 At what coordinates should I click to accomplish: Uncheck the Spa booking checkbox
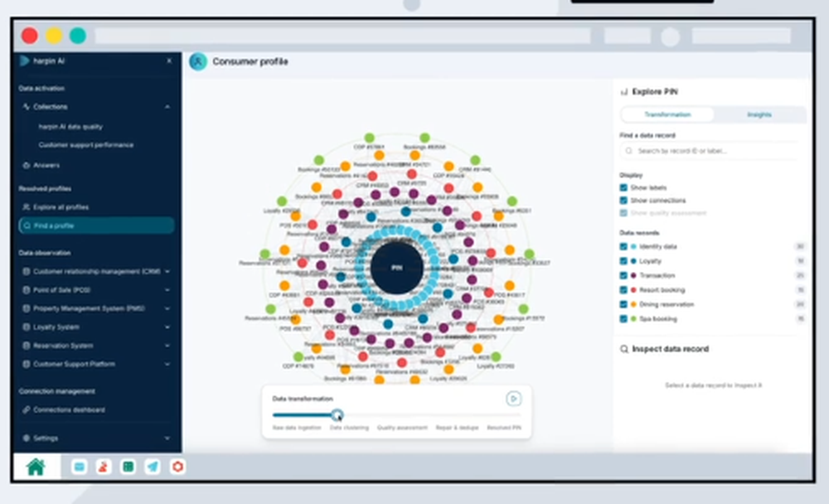pyautogui.click(x=623, y=319)
